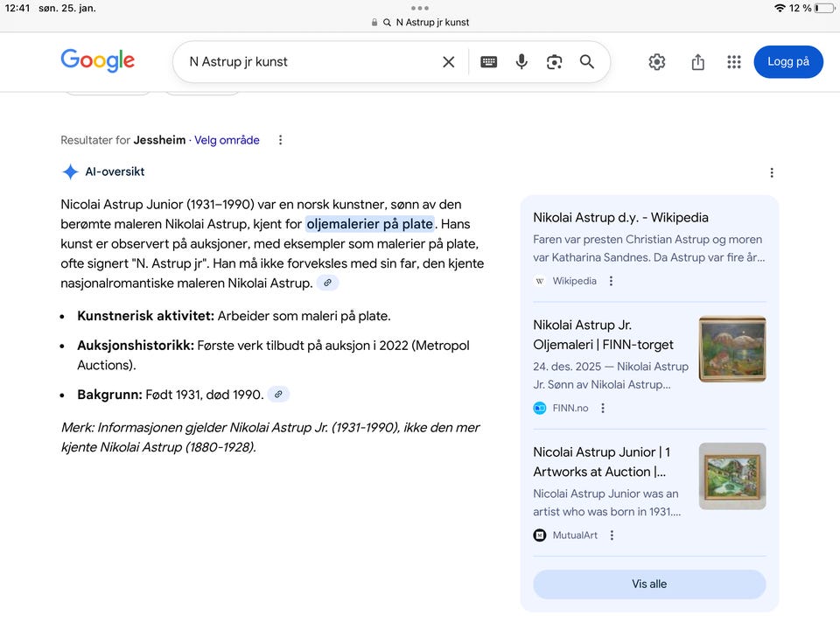
Task: Start voice search with microphone icon
Action: click(x=521, y=61)
